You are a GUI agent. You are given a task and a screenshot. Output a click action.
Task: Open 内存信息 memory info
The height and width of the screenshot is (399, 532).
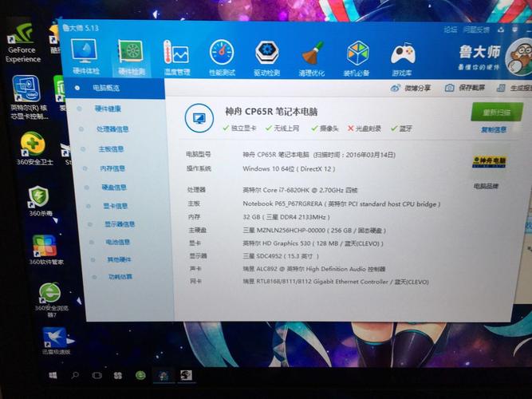coord(112,168)
